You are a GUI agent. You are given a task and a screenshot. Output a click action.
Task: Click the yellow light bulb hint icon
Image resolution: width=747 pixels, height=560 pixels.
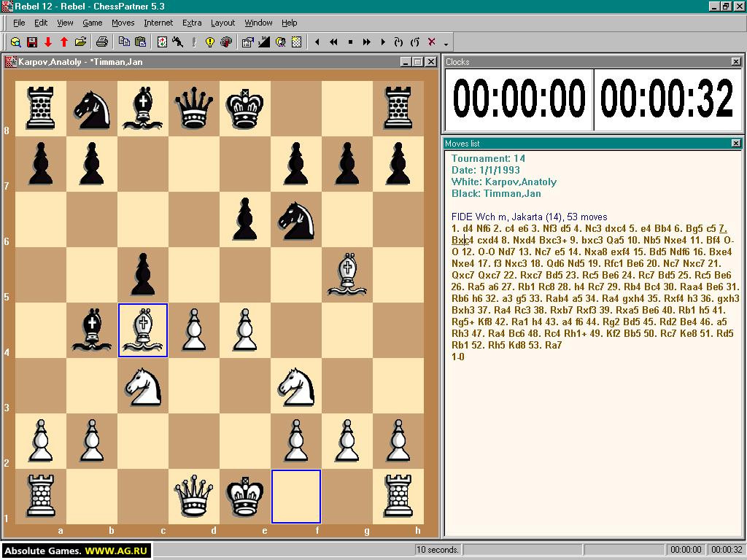click(x=209, y=42)
